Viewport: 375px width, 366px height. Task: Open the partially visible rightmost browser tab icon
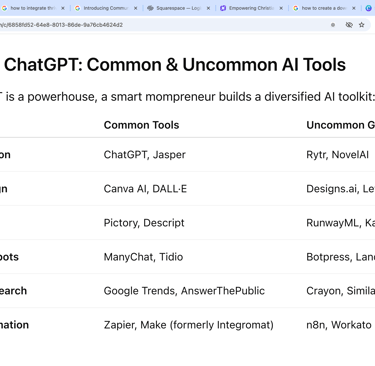(368, 8)
